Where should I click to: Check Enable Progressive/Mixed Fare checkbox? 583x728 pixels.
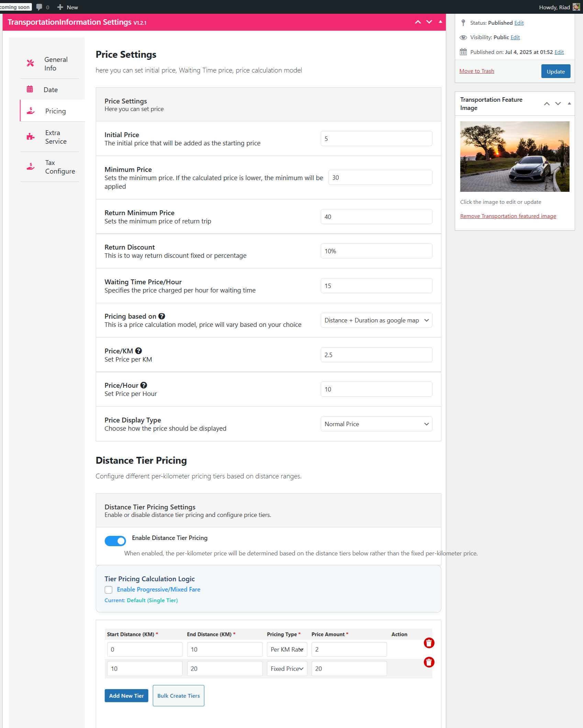[109, 590]
